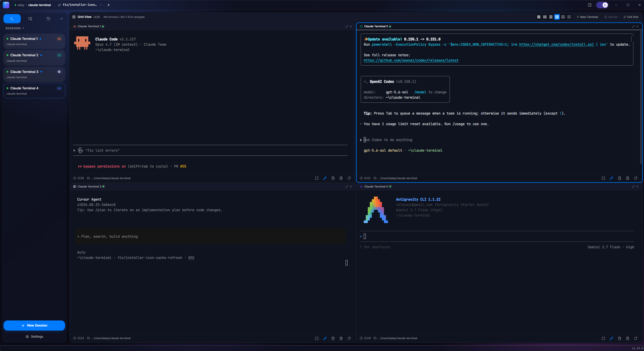This screenshot has width=644, height=351.
Task: Expand Claude Terminal 2 pane to full view
Action: [633, 26]
